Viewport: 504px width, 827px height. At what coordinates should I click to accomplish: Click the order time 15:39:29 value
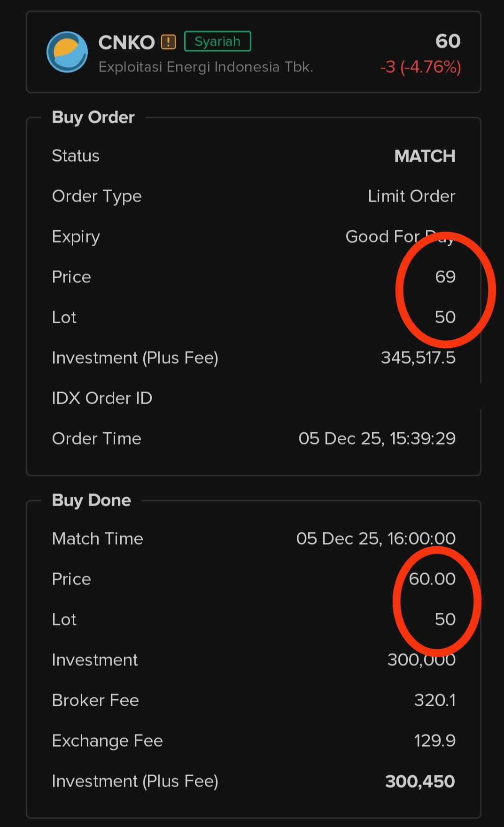click(x=377, y=439)
